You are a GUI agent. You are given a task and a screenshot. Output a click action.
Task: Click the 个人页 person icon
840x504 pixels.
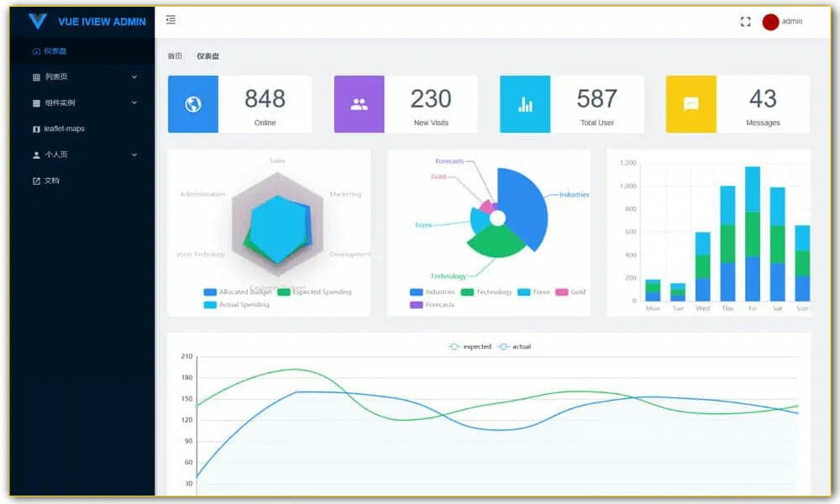37,155
